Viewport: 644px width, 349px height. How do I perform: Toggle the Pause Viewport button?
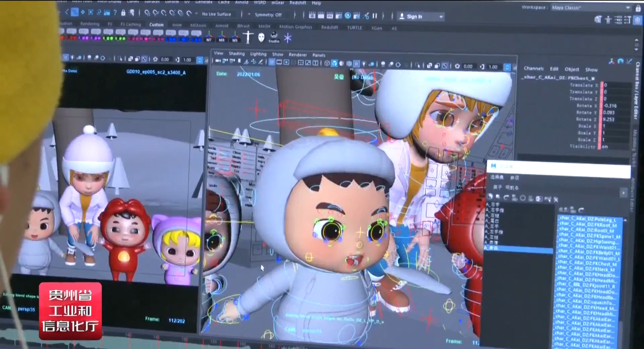click(375, 16)
